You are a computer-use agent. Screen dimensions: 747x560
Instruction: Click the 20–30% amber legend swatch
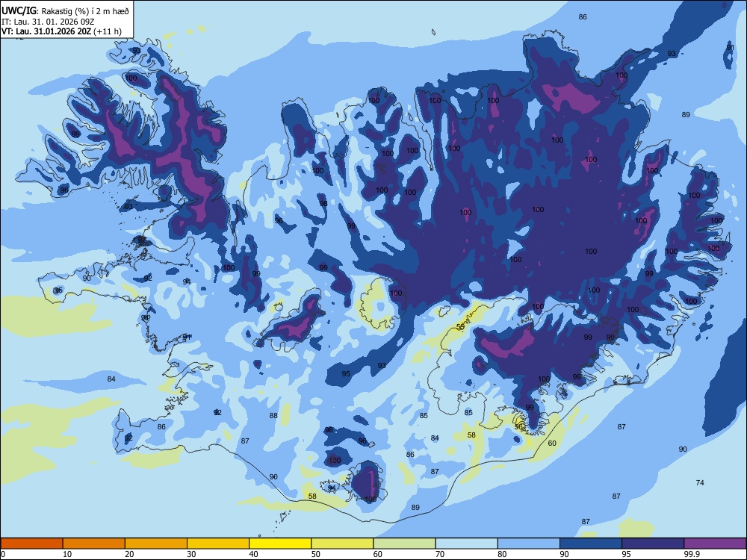(156, 544)
